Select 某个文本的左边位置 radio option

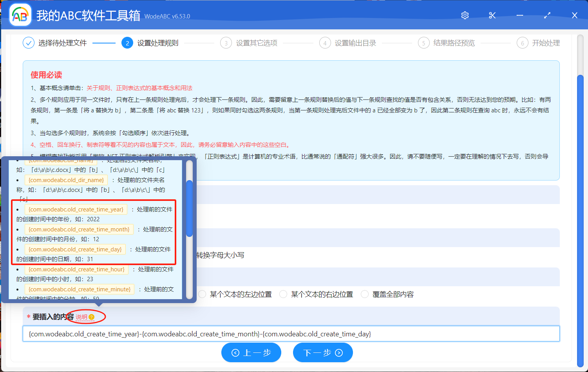pos(203,294)
